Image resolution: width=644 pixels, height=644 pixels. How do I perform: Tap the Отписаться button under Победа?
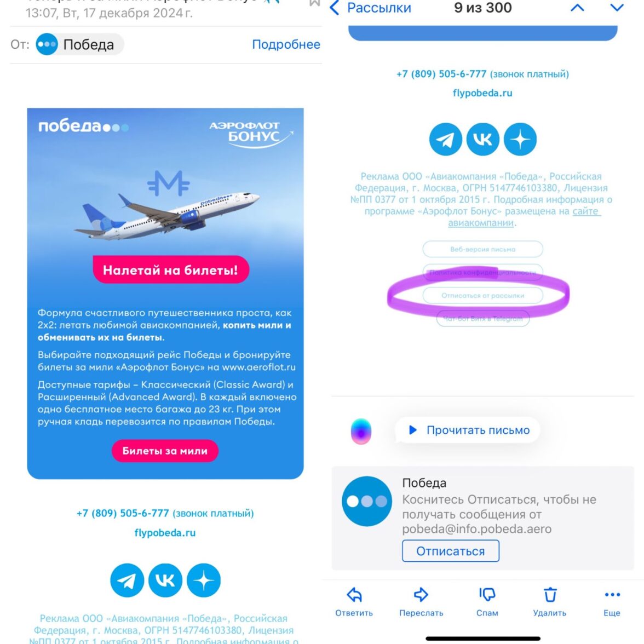[x=451, y=551]
